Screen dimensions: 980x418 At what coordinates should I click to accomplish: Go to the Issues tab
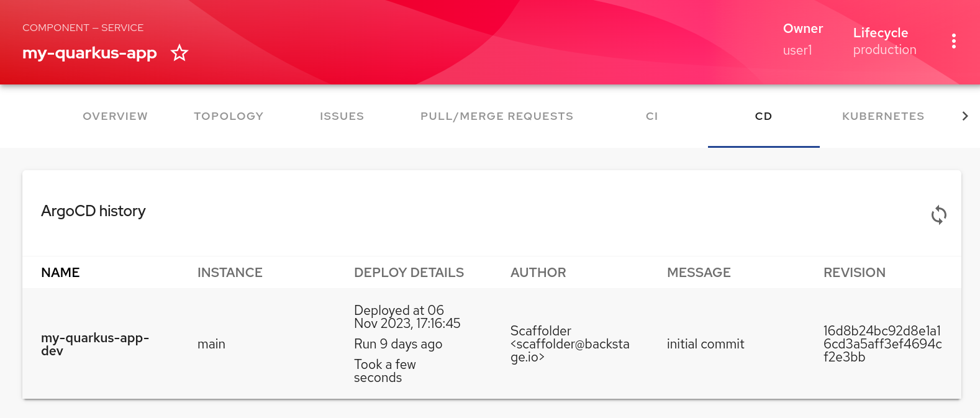[x=342, y=116]
